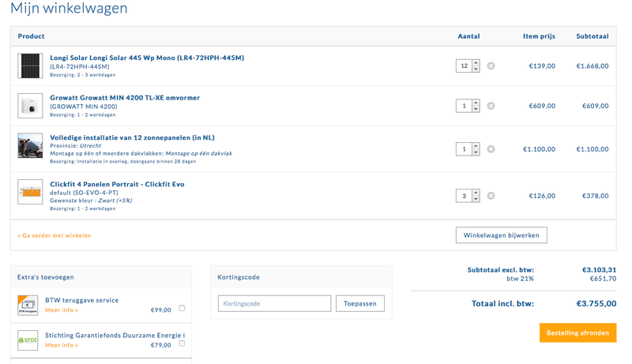Open the Longi Solar panel thumbnail
This screenshot has height=364, width=632.
[30, 66]
